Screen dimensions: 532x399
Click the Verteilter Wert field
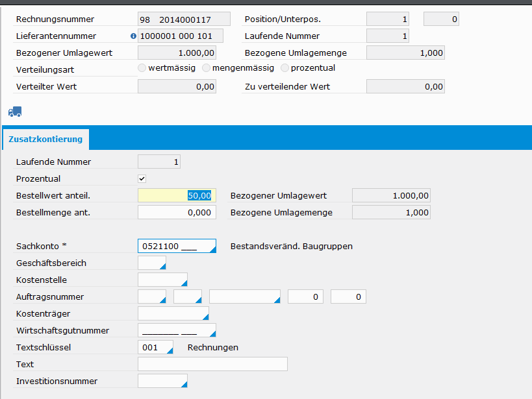[177, 86]
